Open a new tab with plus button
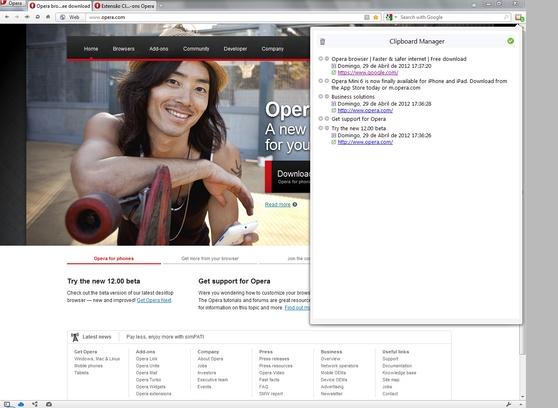The image size is (558, 408). point(161,6)
